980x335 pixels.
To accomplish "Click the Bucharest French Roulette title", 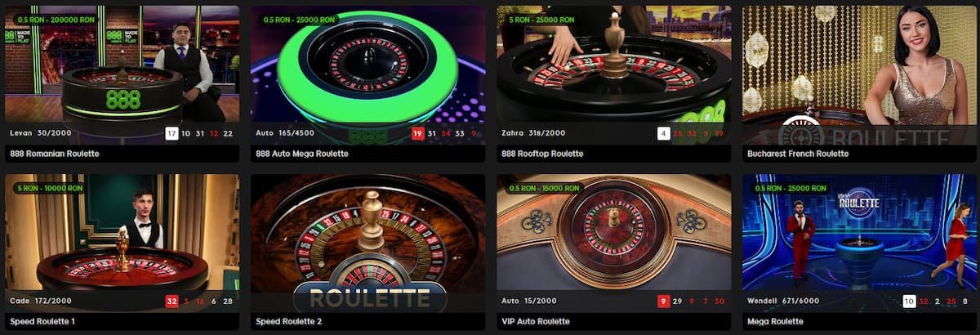I will pos(798,154).
